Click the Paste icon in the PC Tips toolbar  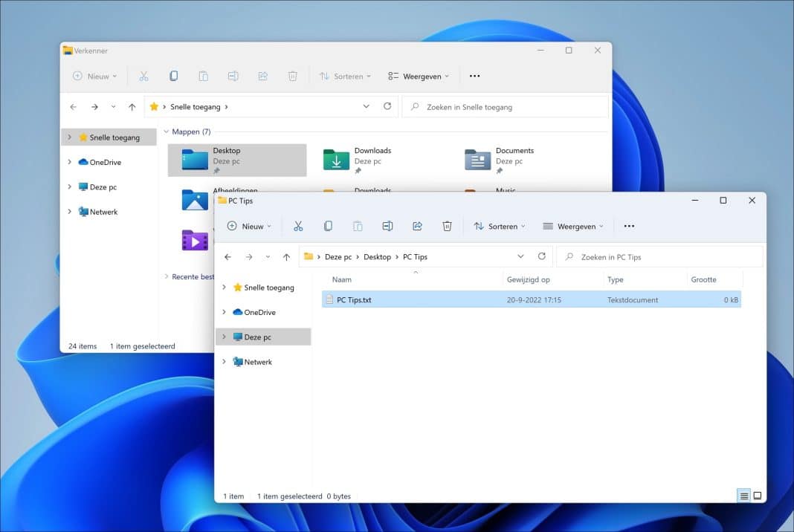(x=358, y=226)
